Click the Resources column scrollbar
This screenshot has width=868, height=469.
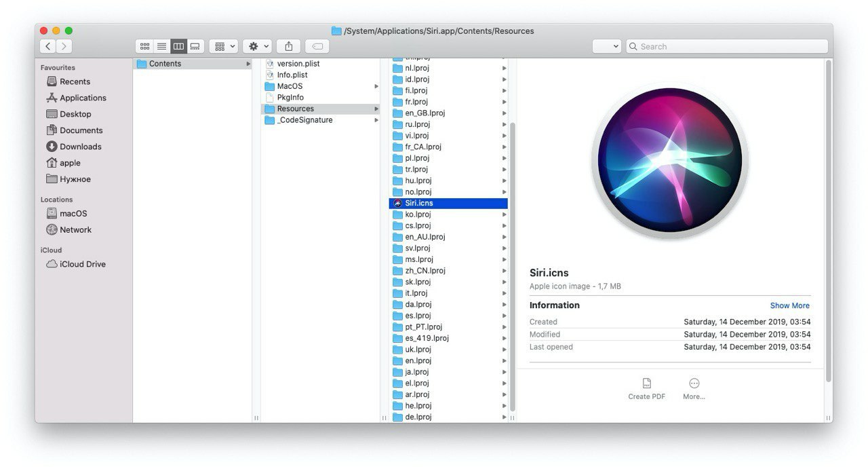[513, 267]
